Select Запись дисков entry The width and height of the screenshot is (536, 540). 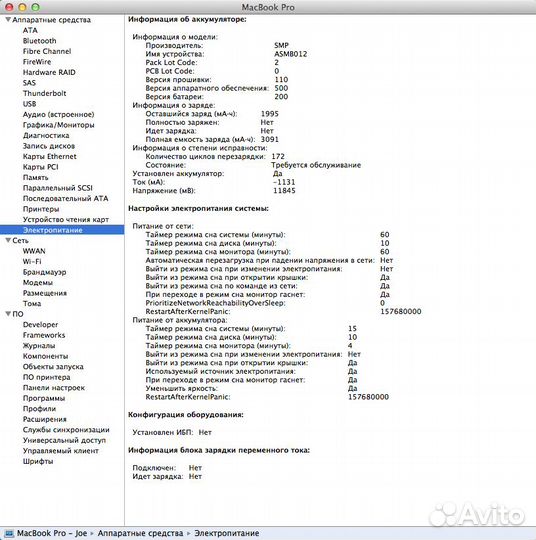(49, 146)
